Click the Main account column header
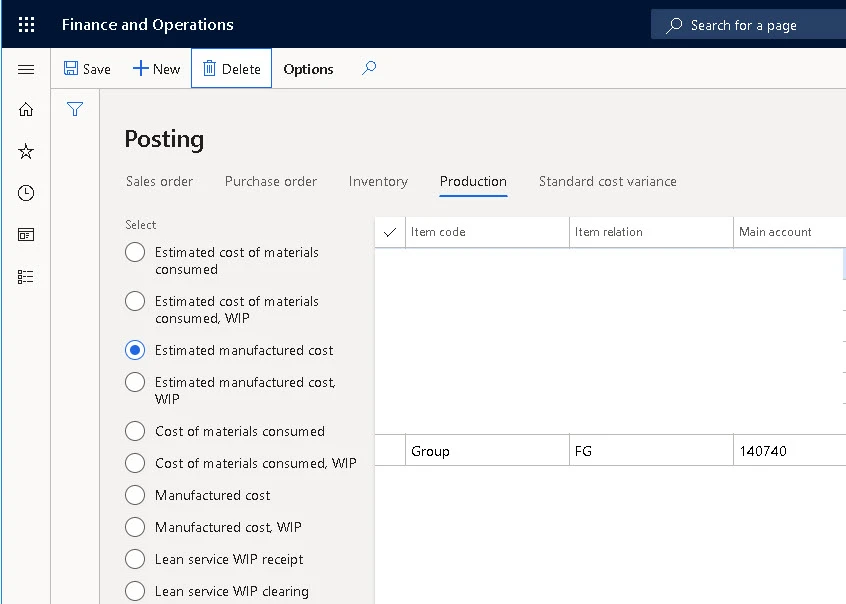This screenshot has height=604, width=846. coord(790,232)
